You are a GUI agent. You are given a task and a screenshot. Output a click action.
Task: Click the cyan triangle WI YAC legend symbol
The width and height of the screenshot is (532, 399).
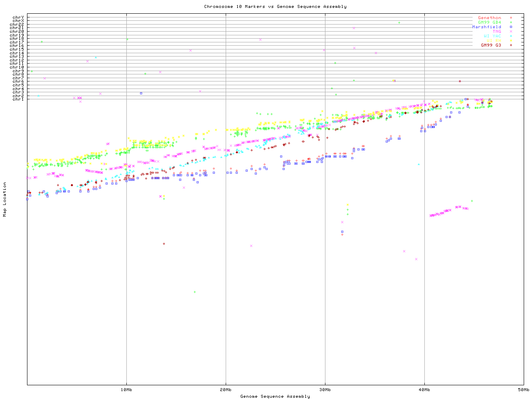(511, 36)
